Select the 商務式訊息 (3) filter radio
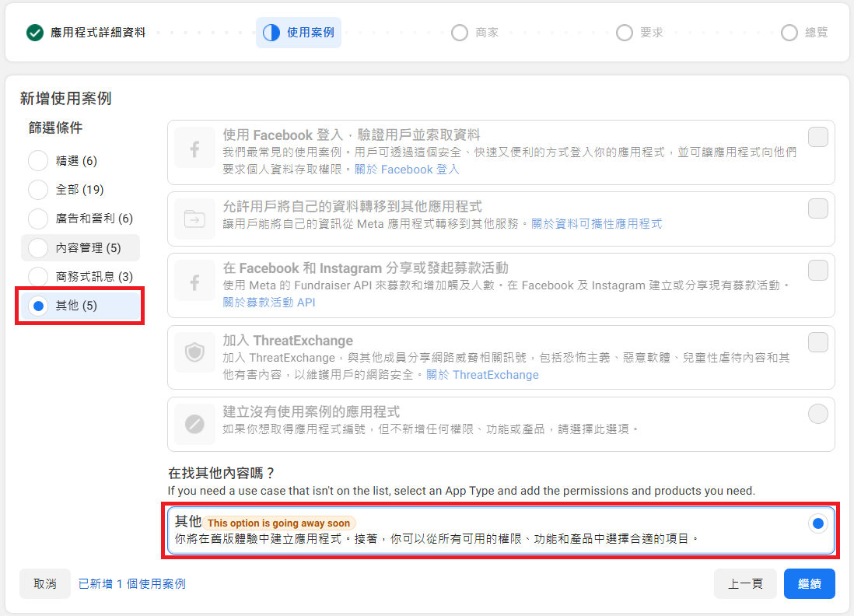854x616 pixels. click(x=38, y=277)
